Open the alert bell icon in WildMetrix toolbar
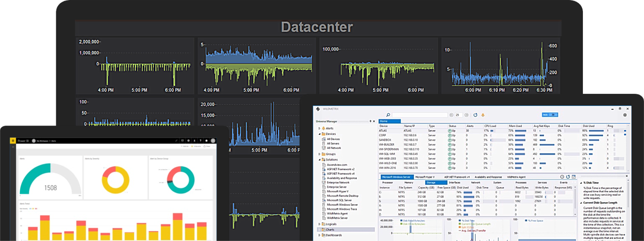Image resolution: width=644 pixels, height=241 pixels. point(483,115)
